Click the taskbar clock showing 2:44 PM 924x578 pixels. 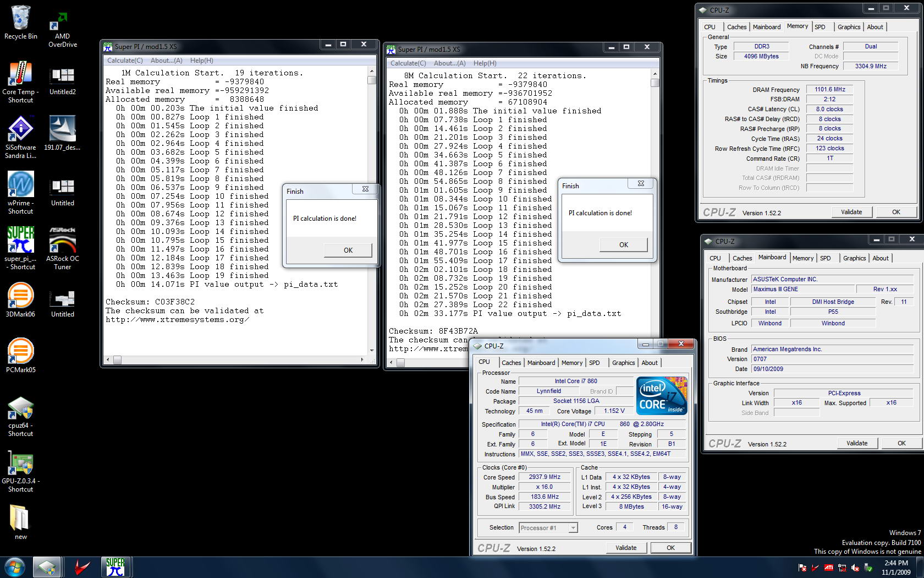point(896,568)
